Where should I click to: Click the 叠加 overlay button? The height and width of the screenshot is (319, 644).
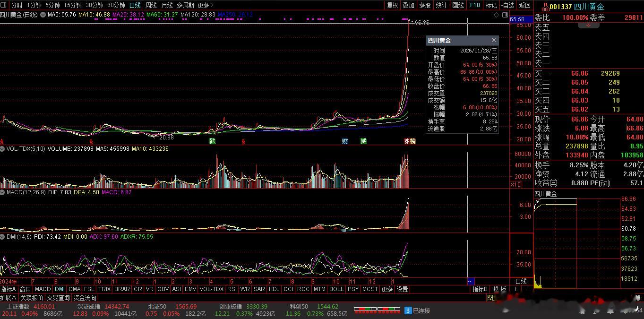(408, 5)
